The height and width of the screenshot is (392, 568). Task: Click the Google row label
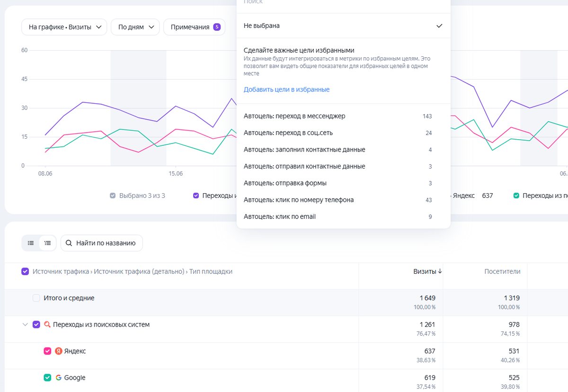click(75, 378)
